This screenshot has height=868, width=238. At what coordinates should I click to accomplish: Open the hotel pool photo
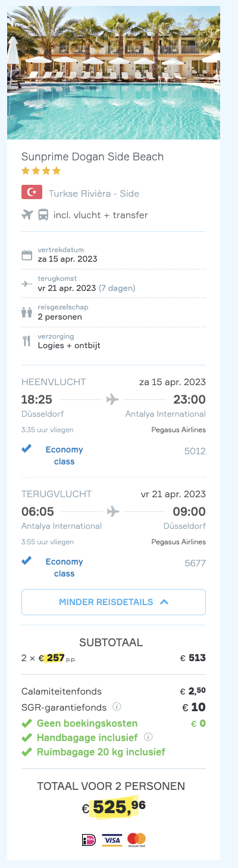pyautogui.click(x=114, y=73)
